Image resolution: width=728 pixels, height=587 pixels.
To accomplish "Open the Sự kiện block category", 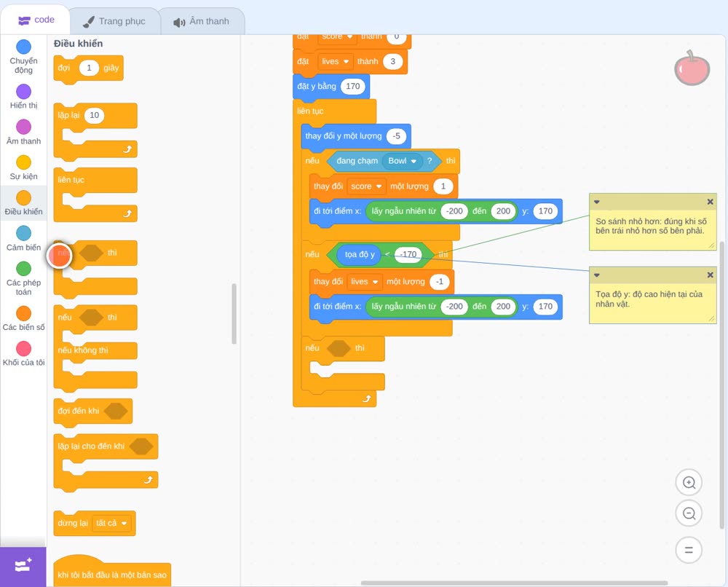I will [24, 168].
